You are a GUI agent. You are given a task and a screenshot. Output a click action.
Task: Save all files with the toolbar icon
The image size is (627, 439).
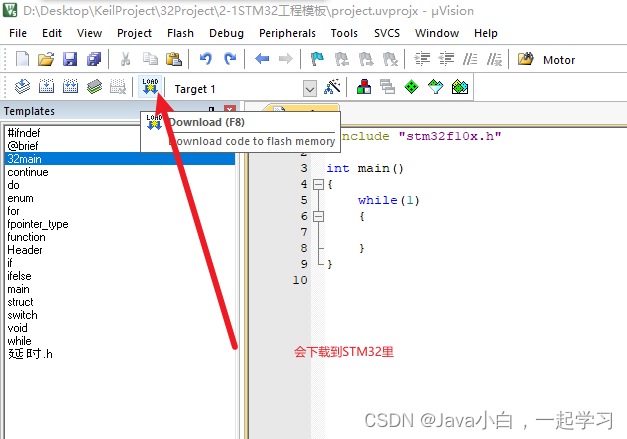(94, 59)
